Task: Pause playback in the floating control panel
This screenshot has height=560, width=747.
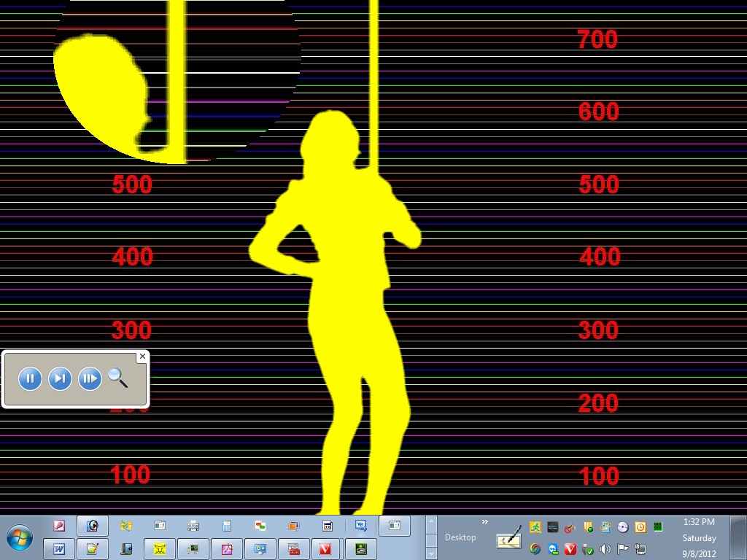Action: coord(30,378)
